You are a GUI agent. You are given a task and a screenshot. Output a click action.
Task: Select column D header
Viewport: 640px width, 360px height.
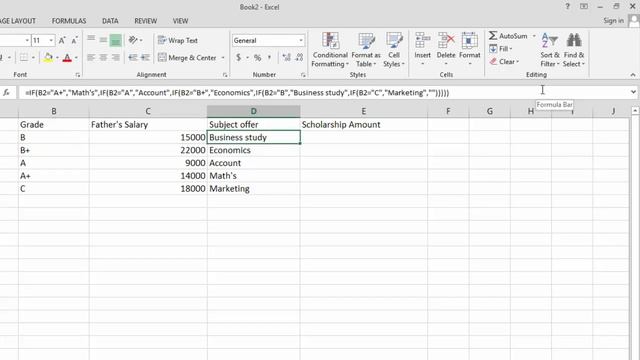pos(253,111)
